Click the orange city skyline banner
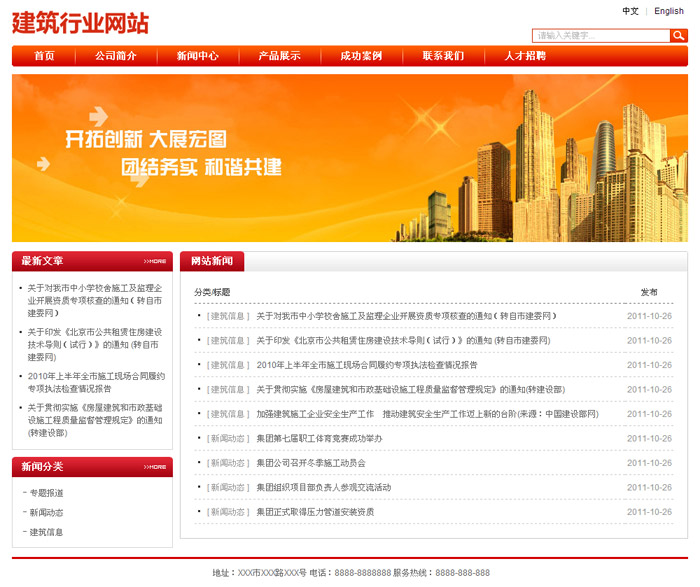 click(350, 158)
